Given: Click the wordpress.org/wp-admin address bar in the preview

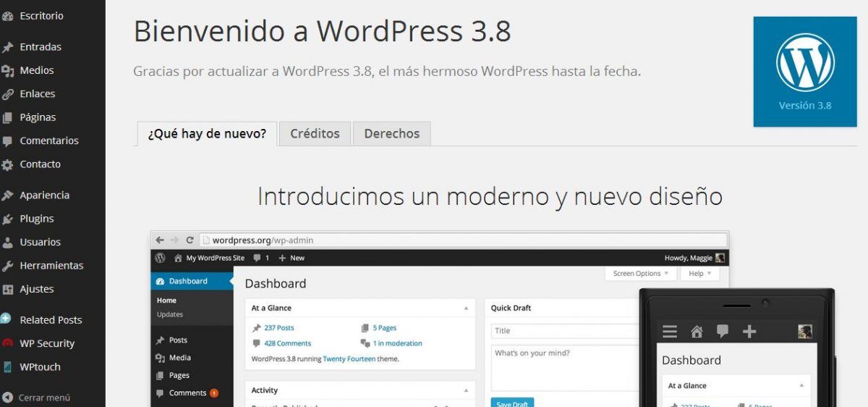Looking at the screenshot, I should tap(464, 240).
